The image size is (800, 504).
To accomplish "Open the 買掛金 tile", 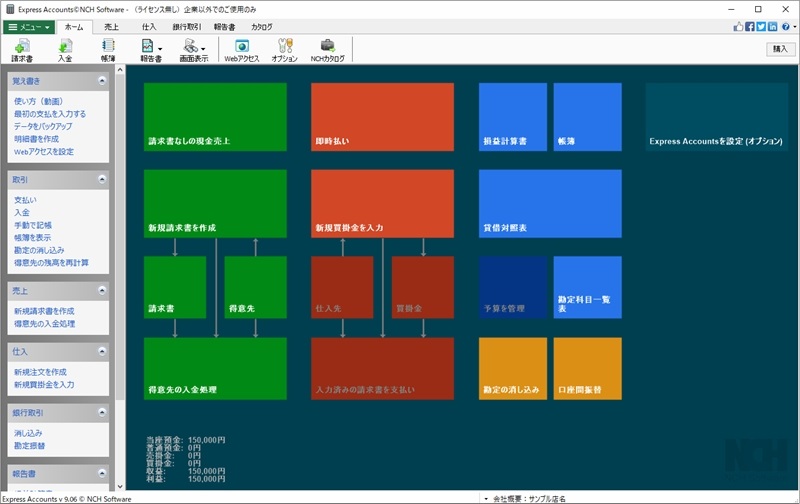I will (423, 287).
